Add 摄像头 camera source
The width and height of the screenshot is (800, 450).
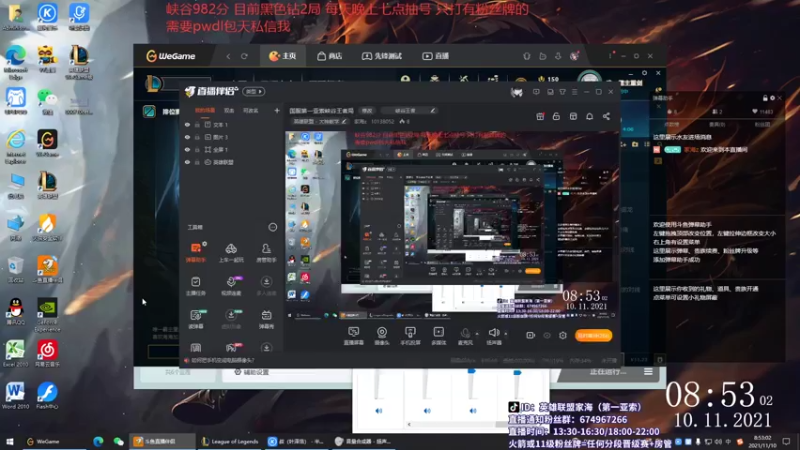(x=382, y=336)
